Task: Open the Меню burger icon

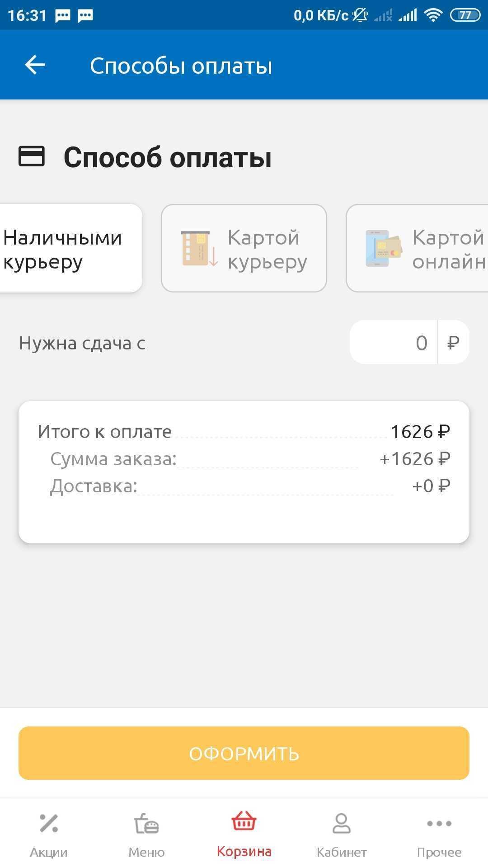Action: [146, 823]
